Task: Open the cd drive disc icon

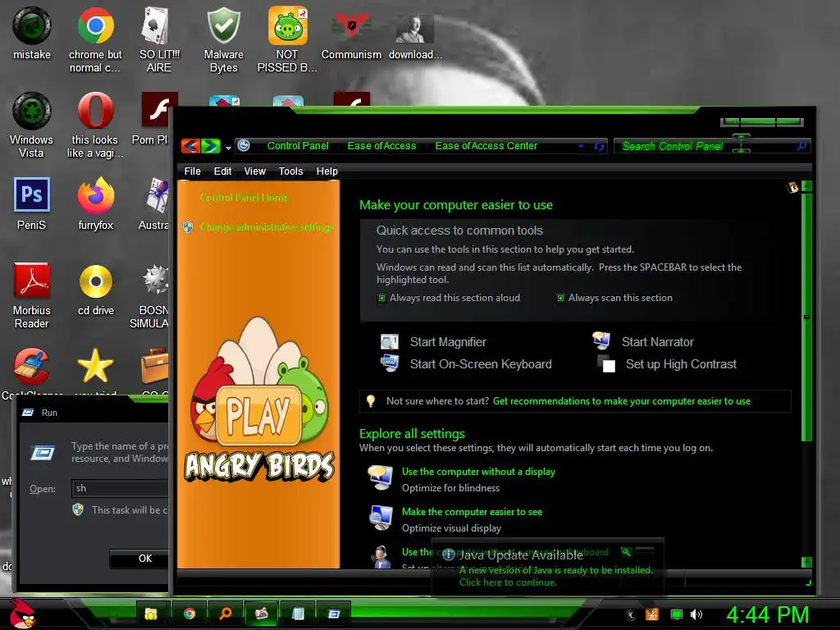Action: 95,281
